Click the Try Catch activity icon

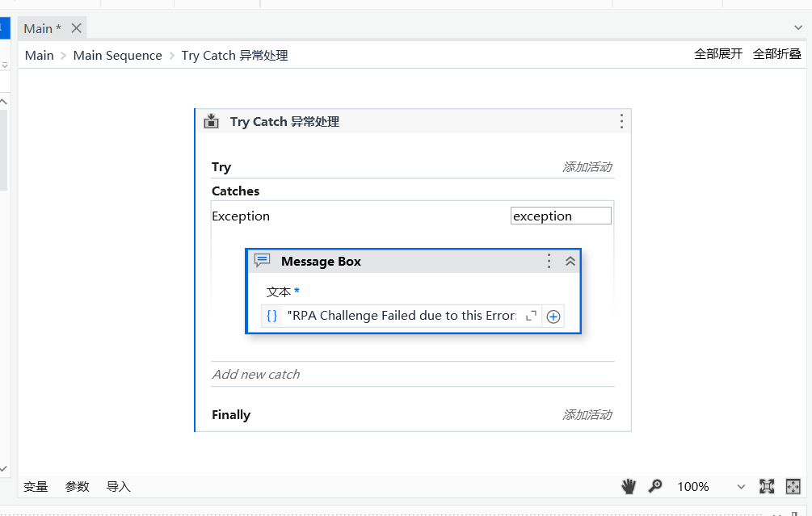pos(212,121)
